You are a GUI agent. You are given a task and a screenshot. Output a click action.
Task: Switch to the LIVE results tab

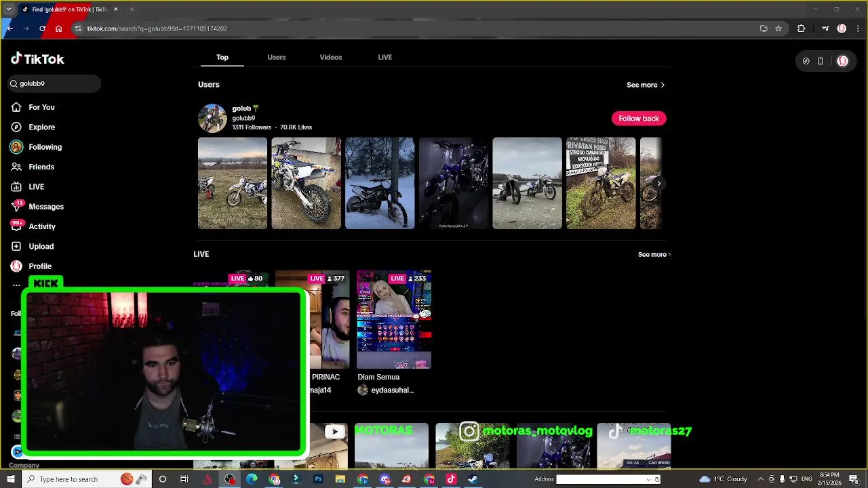385,57
